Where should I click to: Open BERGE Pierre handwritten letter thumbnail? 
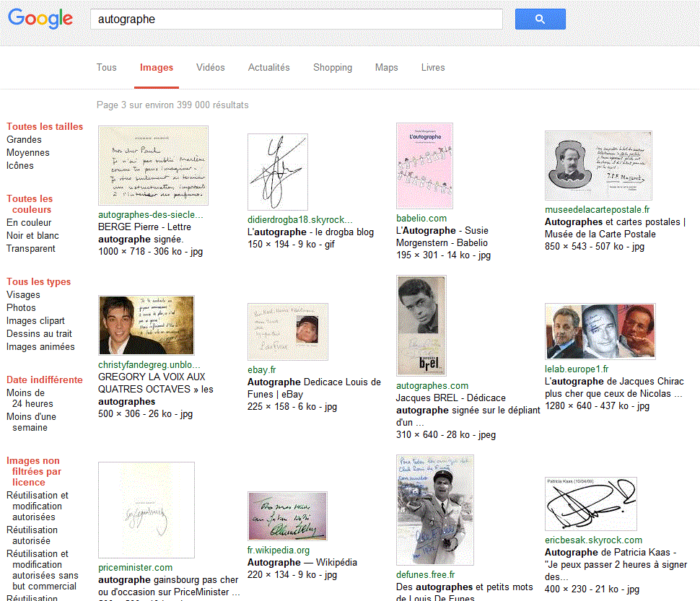153,165
